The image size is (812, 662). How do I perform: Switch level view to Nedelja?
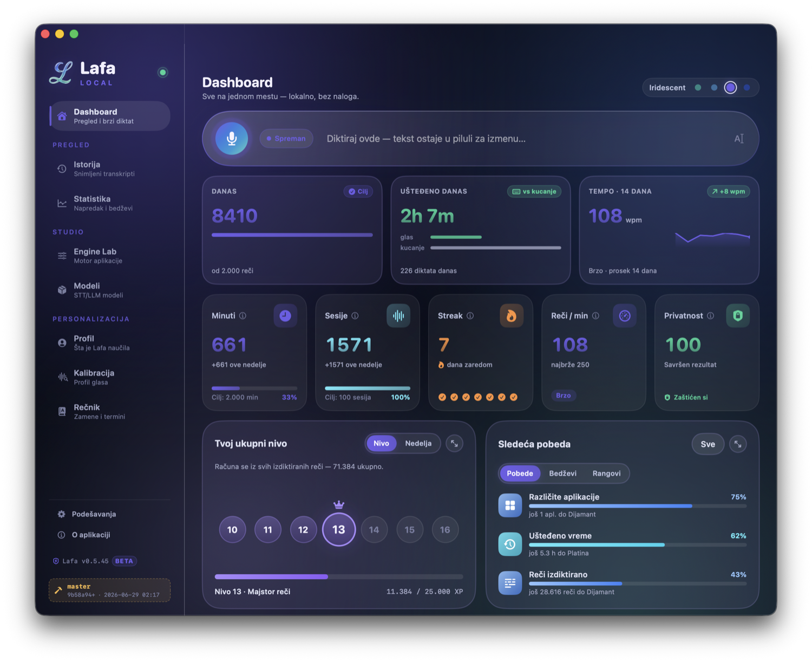tap(418, 443)
